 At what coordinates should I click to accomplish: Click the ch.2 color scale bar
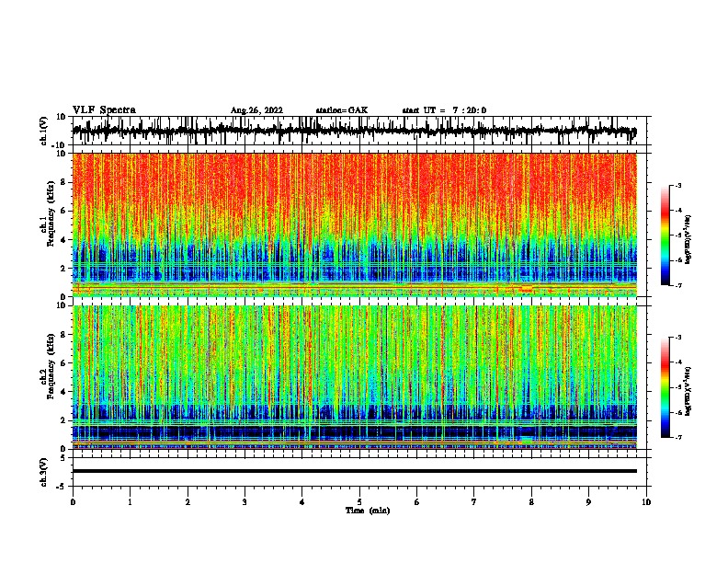[665, 387]
